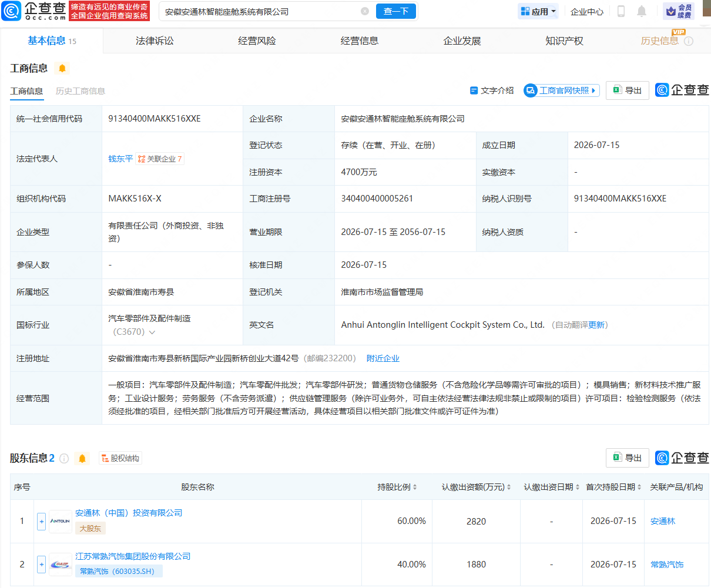Open related product 安通林 link
711x588 pixels.
pyautogui.click(x=663, y=521)
